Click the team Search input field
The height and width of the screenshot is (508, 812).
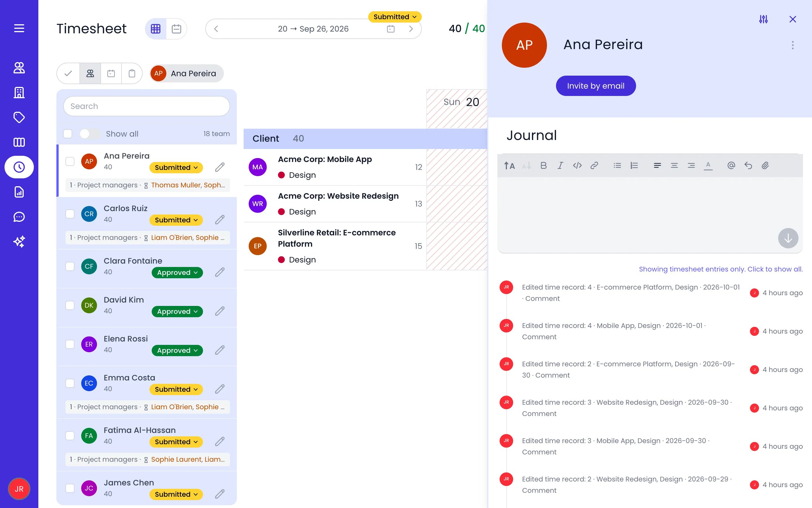147,106
